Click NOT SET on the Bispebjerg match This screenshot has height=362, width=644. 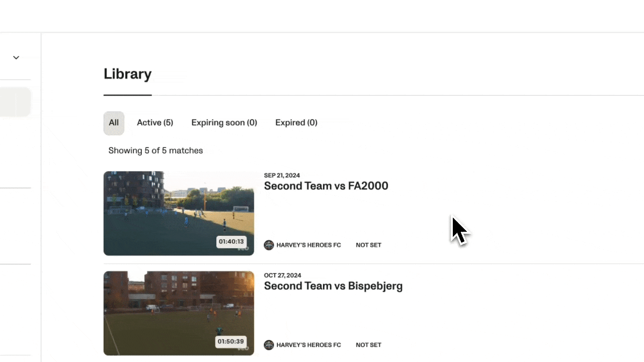pos(369,345)
